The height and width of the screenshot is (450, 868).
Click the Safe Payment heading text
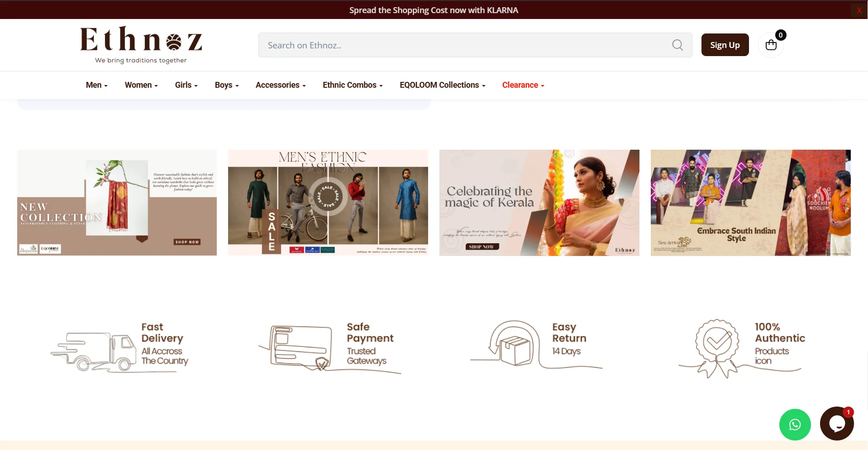370,332
